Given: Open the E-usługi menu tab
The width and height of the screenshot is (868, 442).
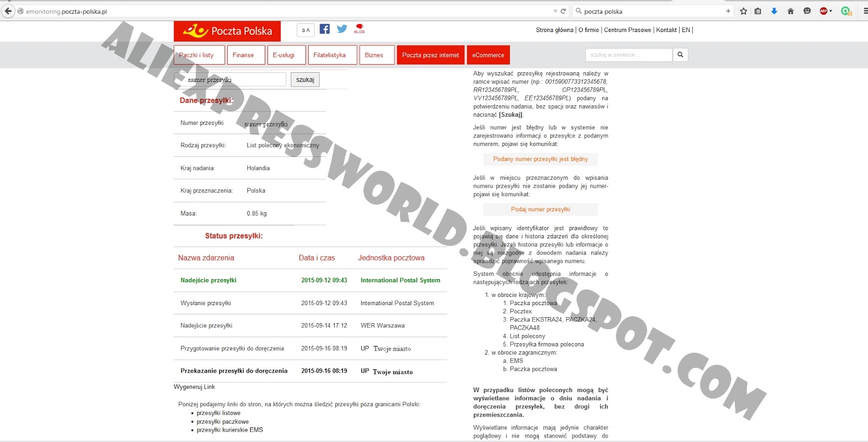Looking at the screenshot, I should [286, 55].
